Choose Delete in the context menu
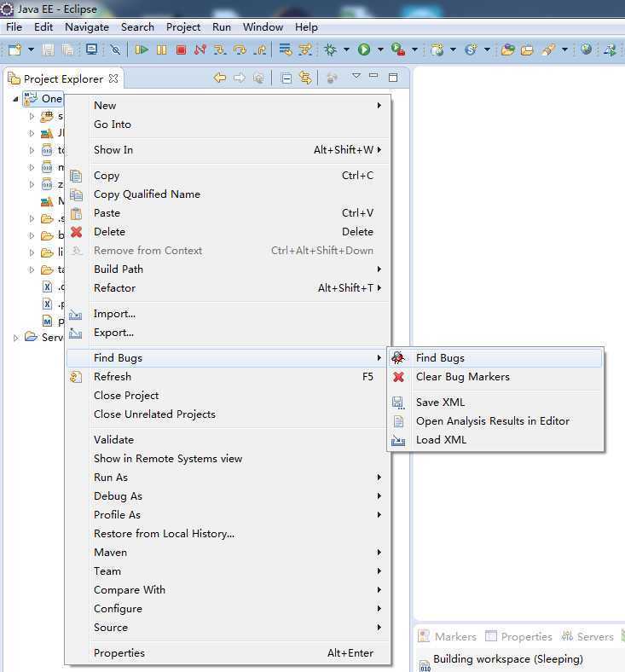The image size is (625, 672). pyautogui.click(x=228, y=232)
